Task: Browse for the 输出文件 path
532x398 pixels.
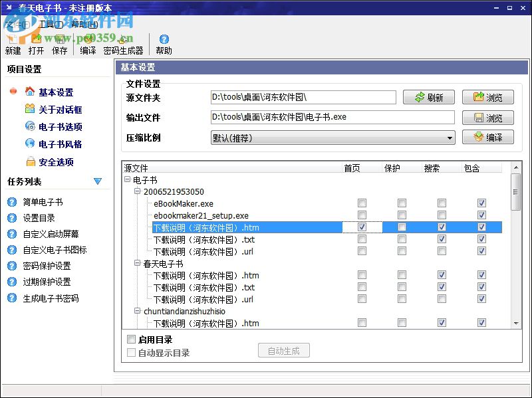Action: (488, 118)
